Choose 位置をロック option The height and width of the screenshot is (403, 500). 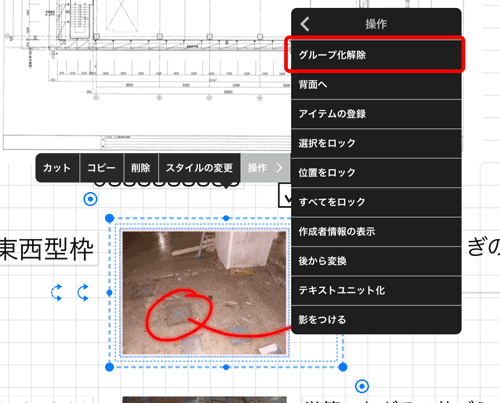pyautogui.click(x=376, y=173)
